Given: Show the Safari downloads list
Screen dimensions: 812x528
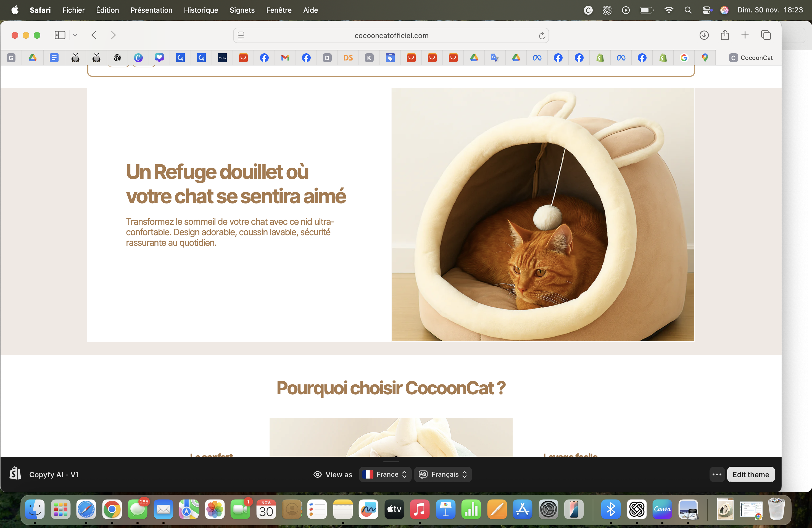Looking at the screenshot, I should coord(704,35).
